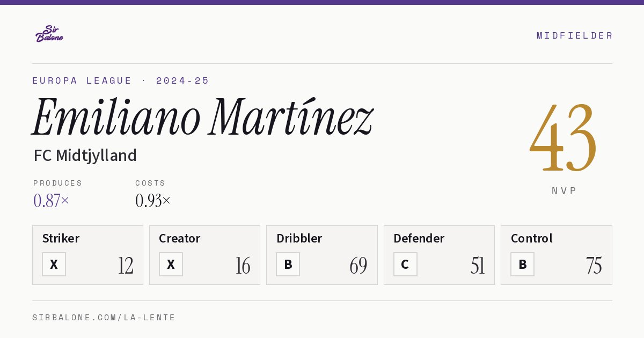
Task: Click the club name FC Midtjylland
Action: pos(85,156)
